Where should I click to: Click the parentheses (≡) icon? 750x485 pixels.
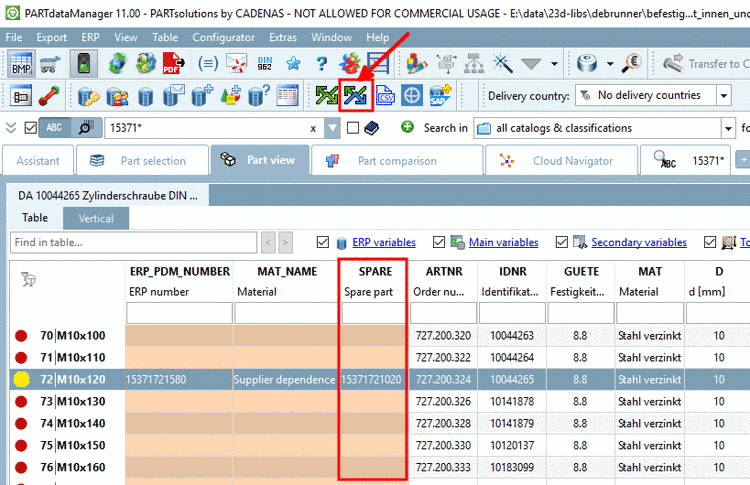pos(208,64)
